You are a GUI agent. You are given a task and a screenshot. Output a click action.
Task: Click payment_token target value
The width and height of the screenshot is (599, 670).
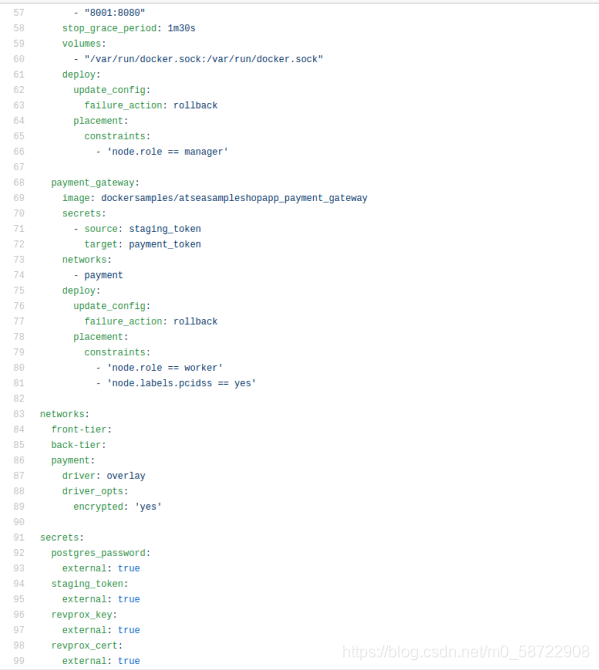[165, 244]
